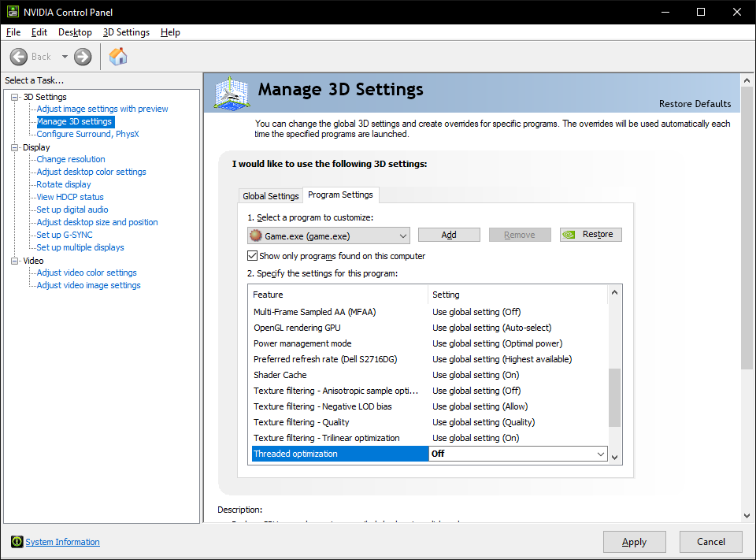This screenshot has width=756, height=560.
Task: Select the Program Settings tab
Action: [340, 195]
